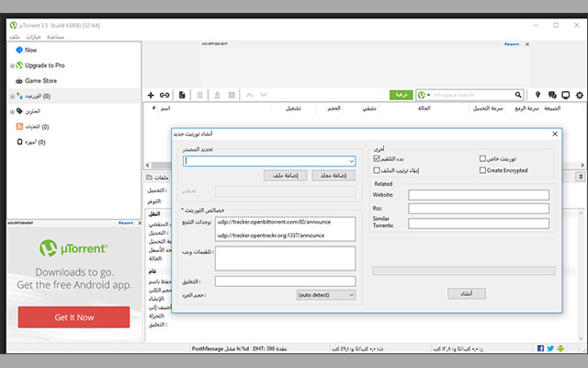Click the Add Torrent from URL link icon
This screenshot has height=368, width=588.
coord(164,95)
